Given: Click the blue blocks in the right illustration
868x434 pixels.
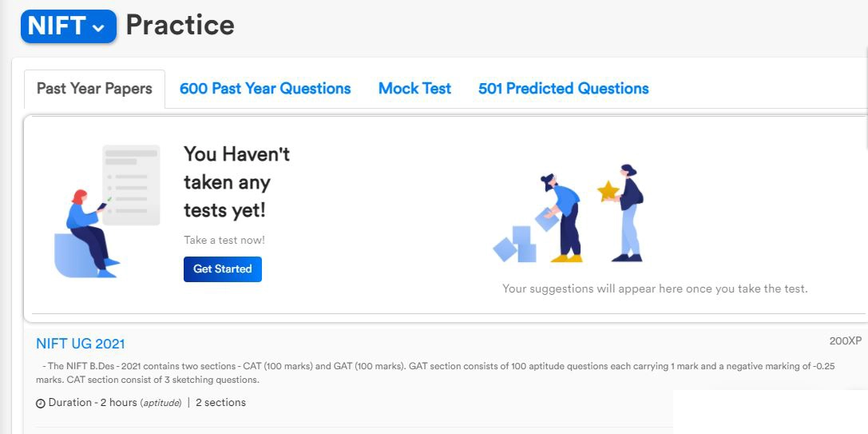Looking at the screenshot, I should click(515, 245).
